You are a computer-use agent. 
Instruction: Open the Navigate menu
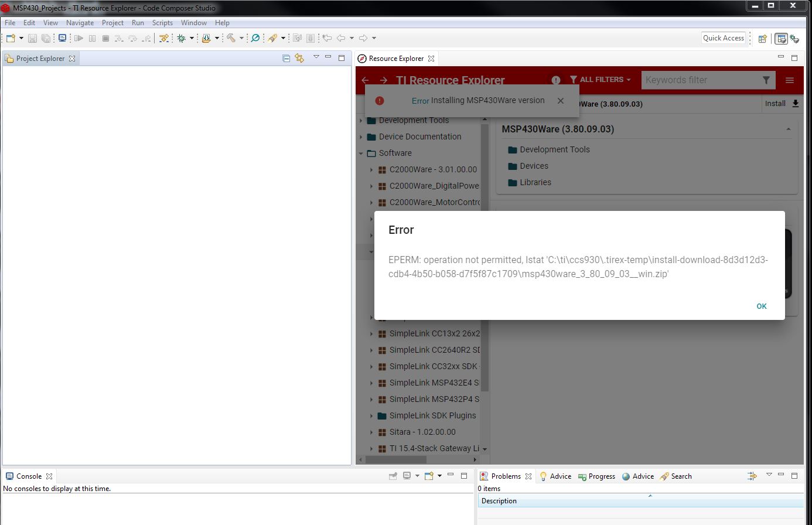(80, 23)
